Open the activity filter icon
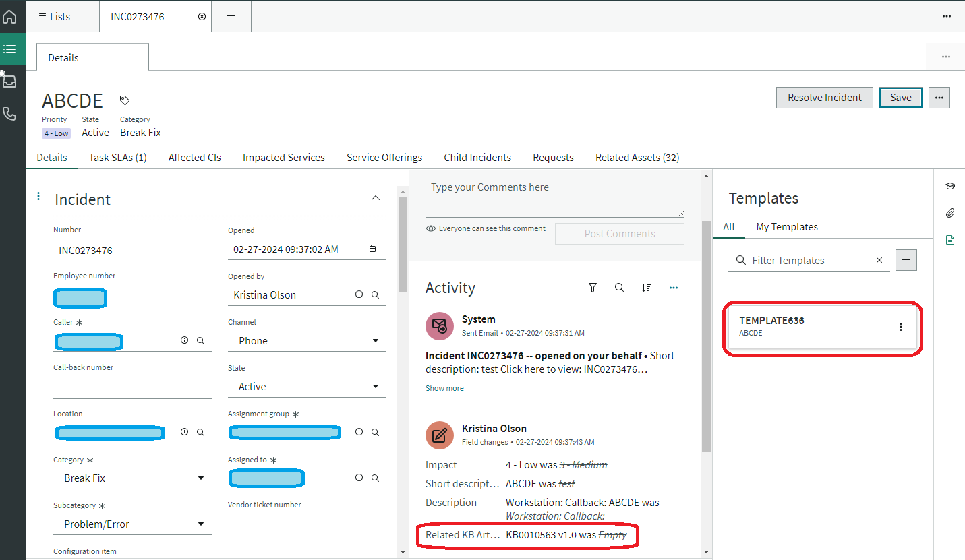The image size is (965, 560). (593, 288)
